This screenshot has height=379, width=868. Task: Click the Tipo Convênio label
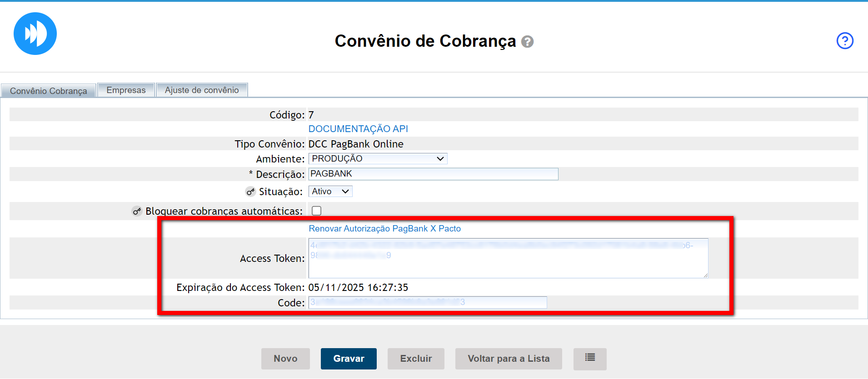pos(269,144)
